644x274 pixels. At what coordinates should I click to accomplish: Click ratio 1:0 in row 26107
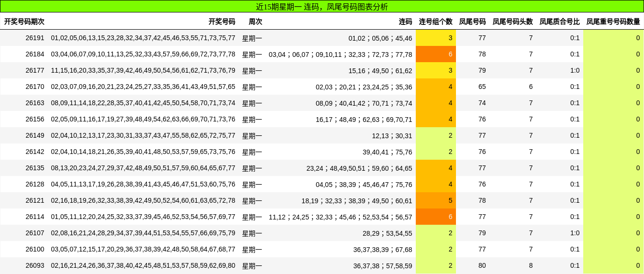click(x=575, y=233)
